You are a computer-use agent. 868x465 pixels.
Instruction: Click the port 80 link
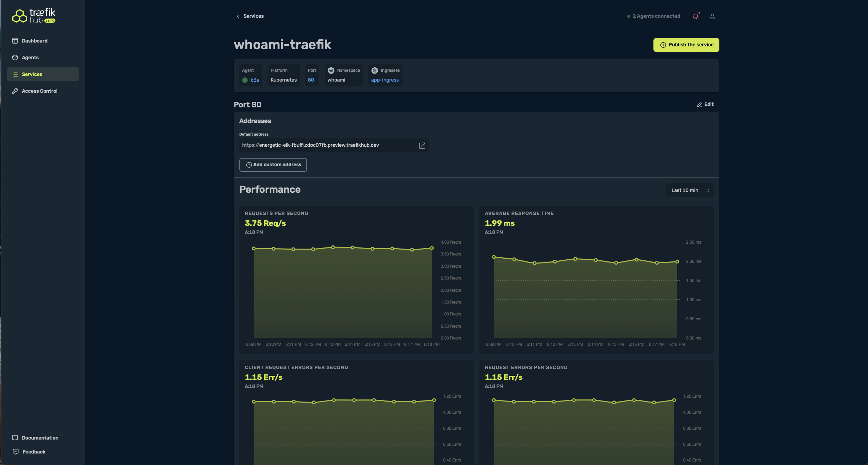(311, 80)
